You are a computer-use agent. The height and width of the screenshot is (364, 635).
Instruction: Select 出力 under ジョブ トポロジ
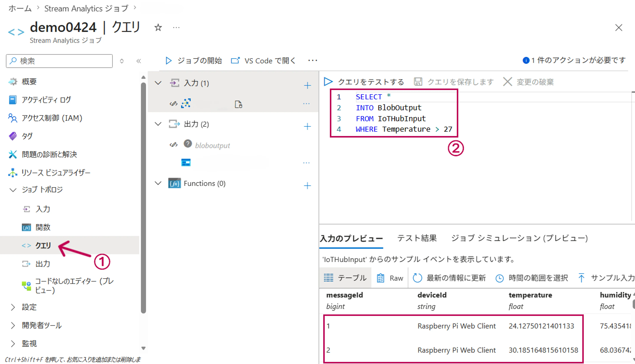click(36, 264)
